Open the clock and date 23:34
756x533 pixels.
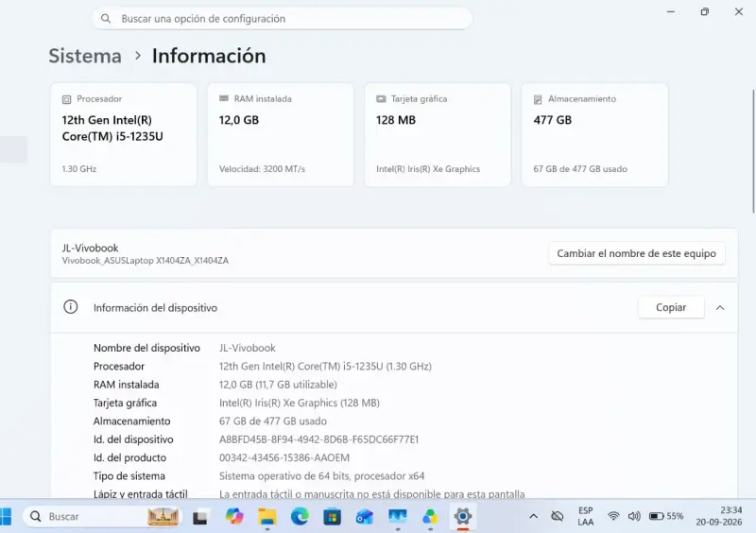point(719,516)
